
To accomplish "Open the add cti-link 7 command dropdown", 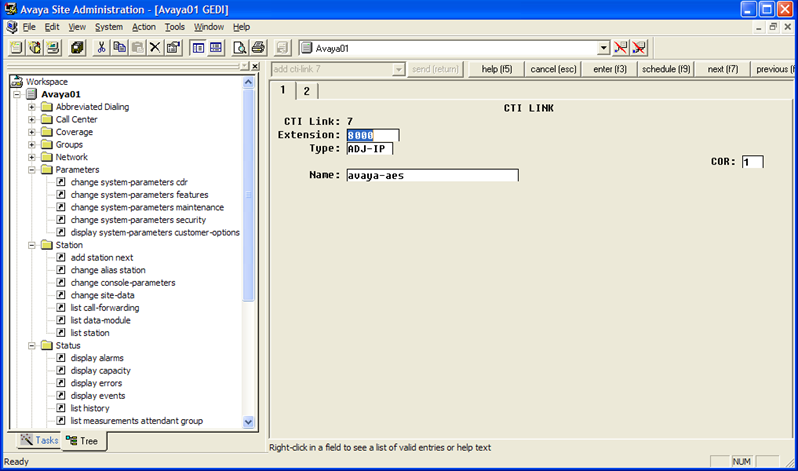I will [x=398, y=69].
